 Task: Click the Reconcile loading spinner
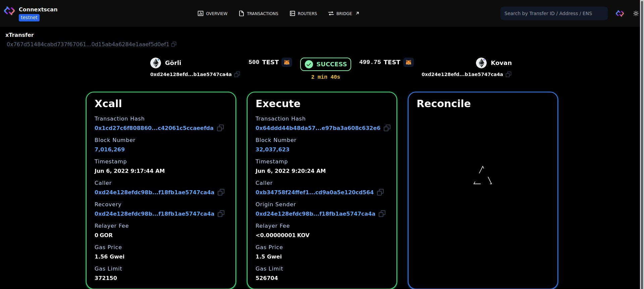[483, 175]
